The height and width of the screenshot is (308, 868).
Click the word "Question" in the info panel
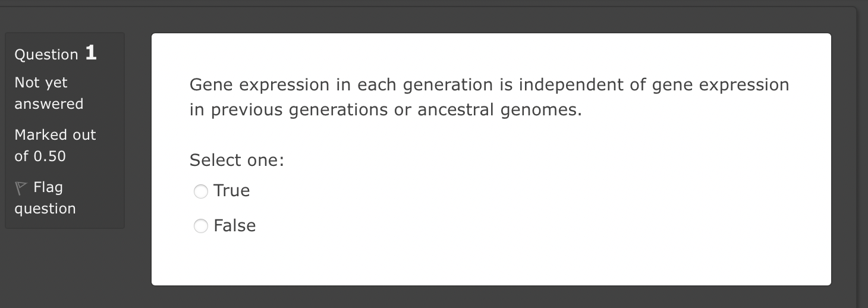46,55
